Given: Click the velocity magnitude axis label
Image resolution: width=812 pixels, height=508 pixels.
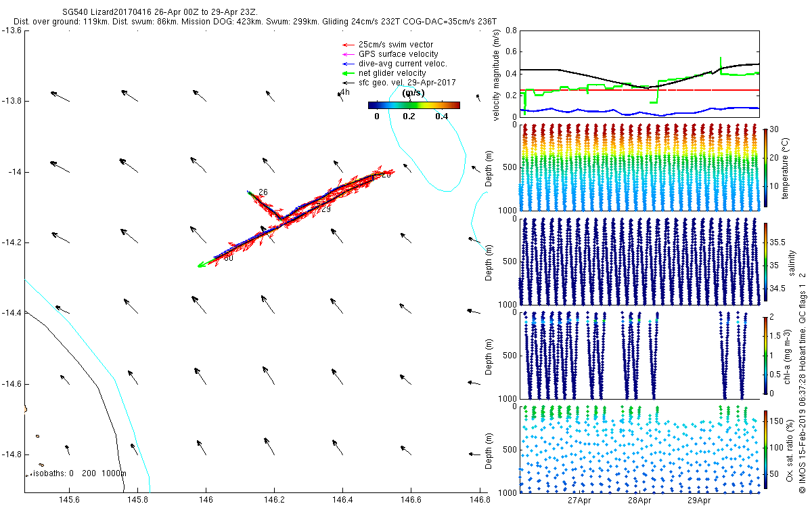Looking at the screenshot, I should tap(497, 75).
